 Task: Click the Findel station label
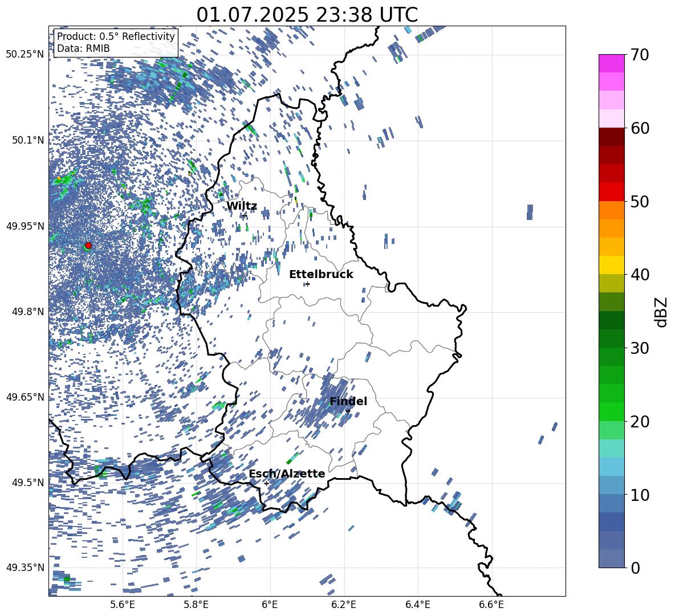348,401
